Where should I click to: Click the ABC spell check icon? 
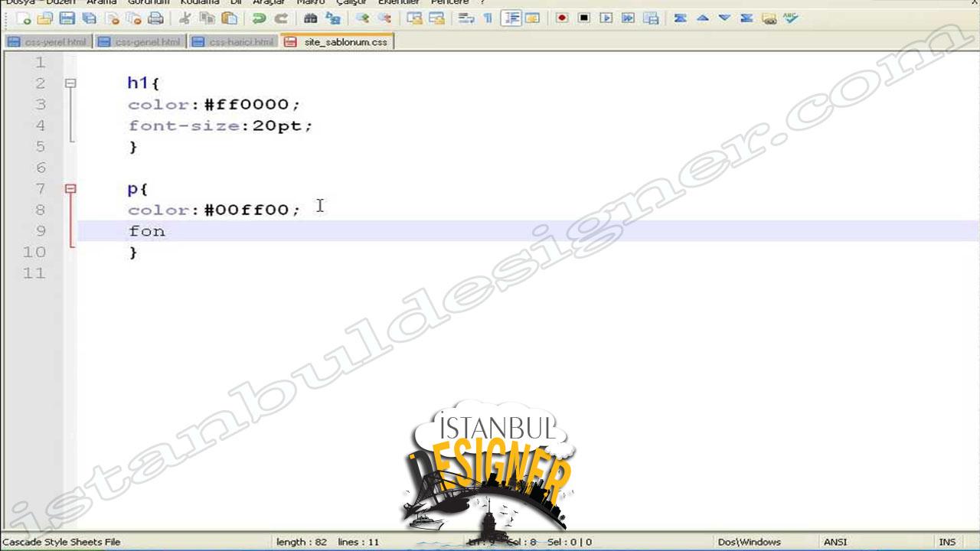click(791, 18)
